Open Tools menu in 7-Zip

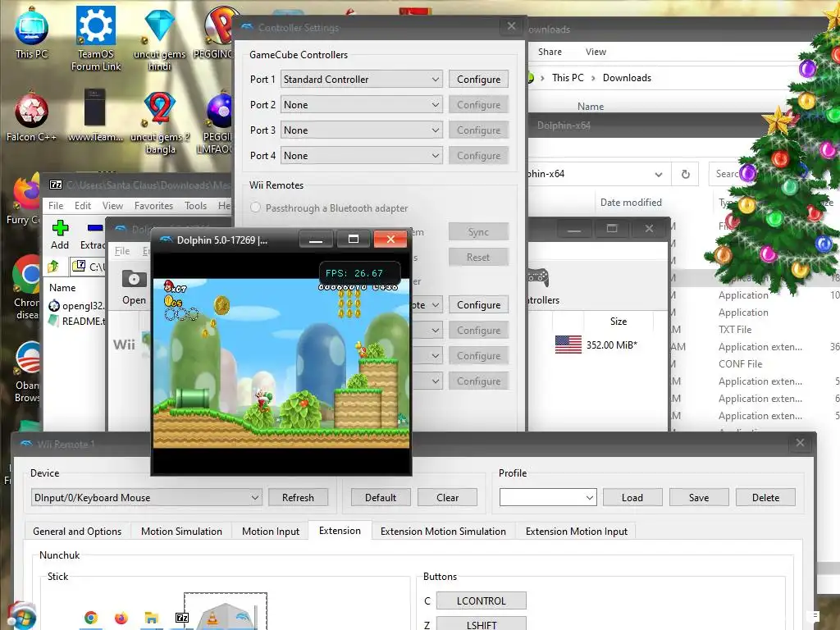click(x=195, y=206)
